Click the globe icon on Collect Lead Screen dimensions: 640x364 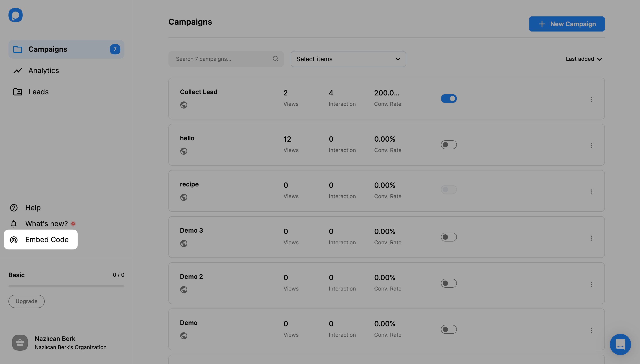coord(184,105)
